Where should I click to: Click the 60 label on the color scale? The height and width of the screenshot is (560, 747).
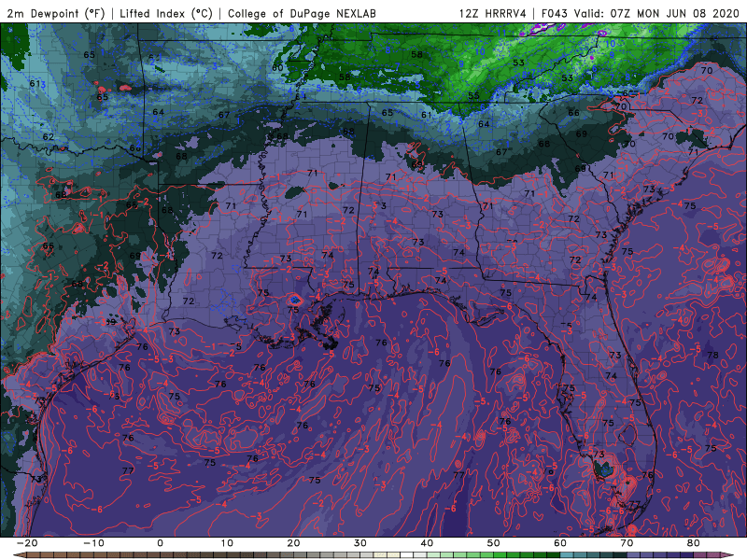point(560,543)
